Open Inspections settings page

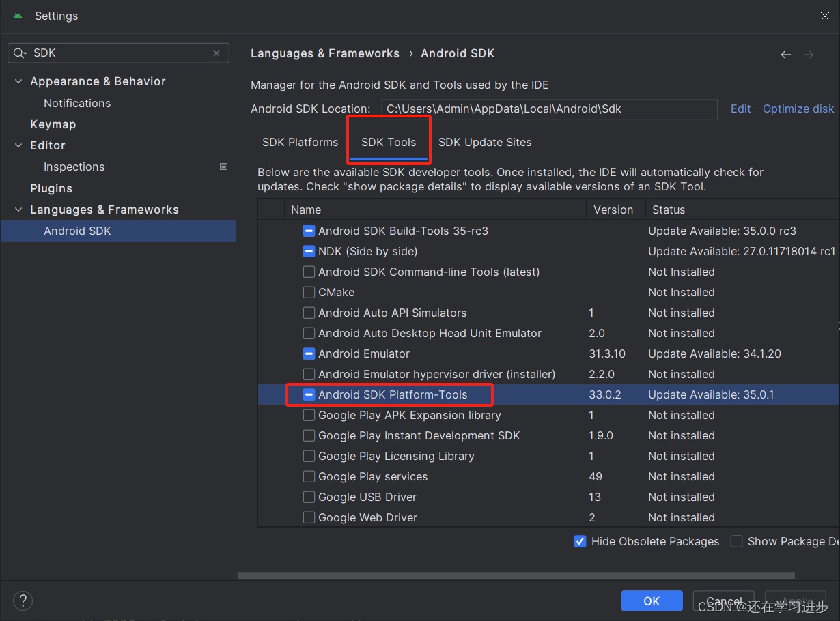tap(74, 167)
